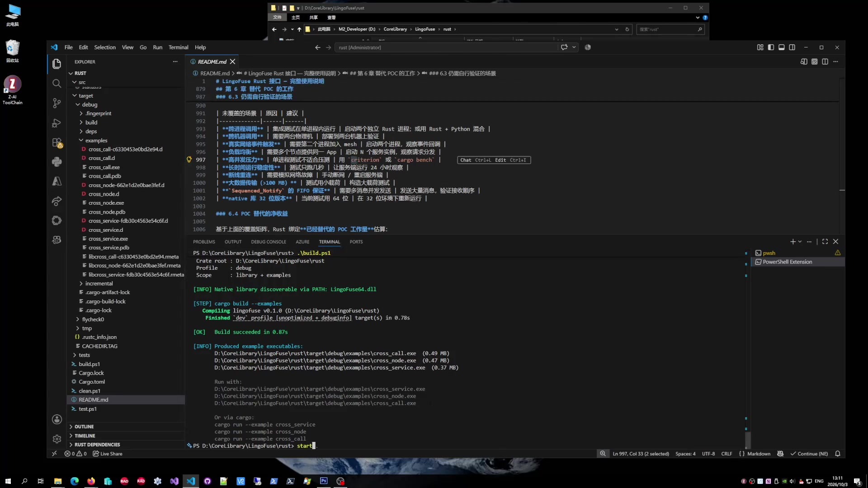The image size is (868, 488).
Task: Open the Search view in activity bar
Action: (57, 84)
